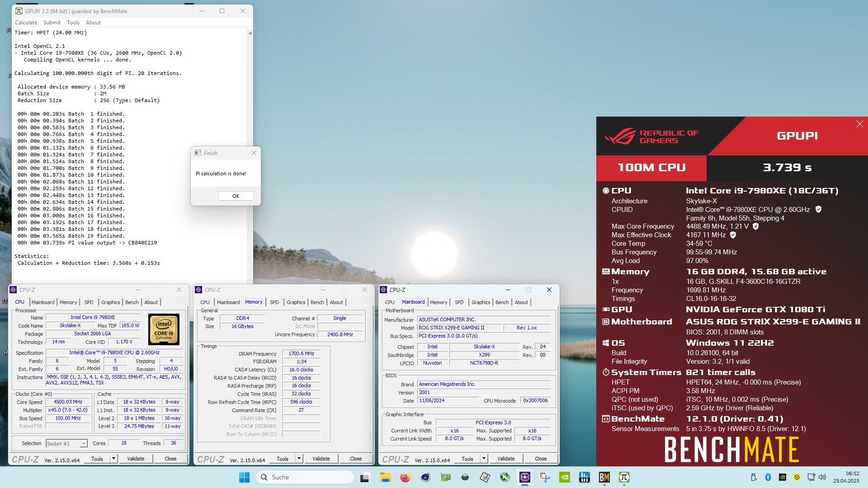Open the NVIDIA app from the taskbar

pos(565,477)
